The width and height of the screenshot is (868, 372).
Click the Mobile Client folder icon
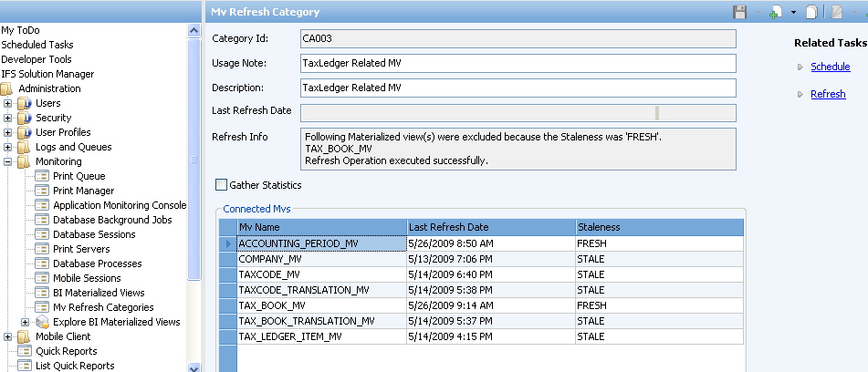pos(25,336)
